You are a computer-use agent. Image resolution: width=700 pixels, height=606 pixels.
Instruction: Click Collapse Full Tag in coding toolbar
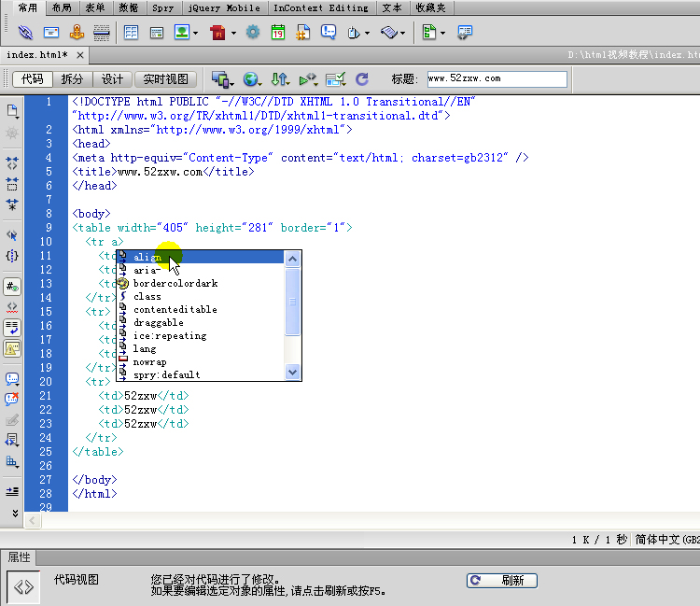(12, 163)
